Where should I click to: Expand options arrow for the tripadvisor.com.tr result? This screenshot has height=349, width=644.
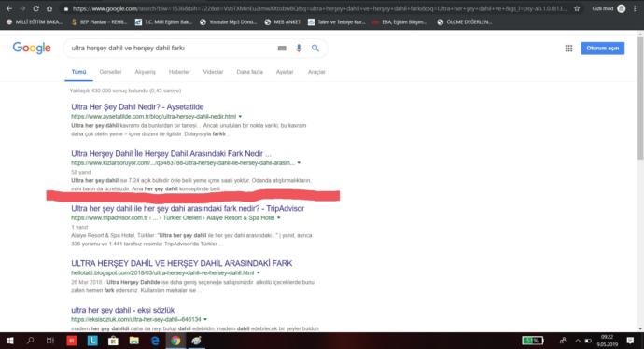point(278,218)
